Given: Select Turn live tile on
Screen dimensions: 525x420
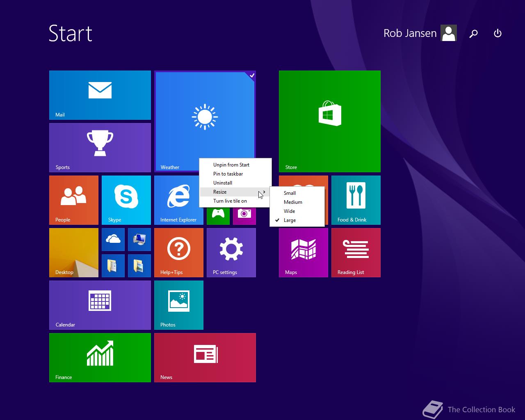Looking at the screenshot, I should 235,201.
